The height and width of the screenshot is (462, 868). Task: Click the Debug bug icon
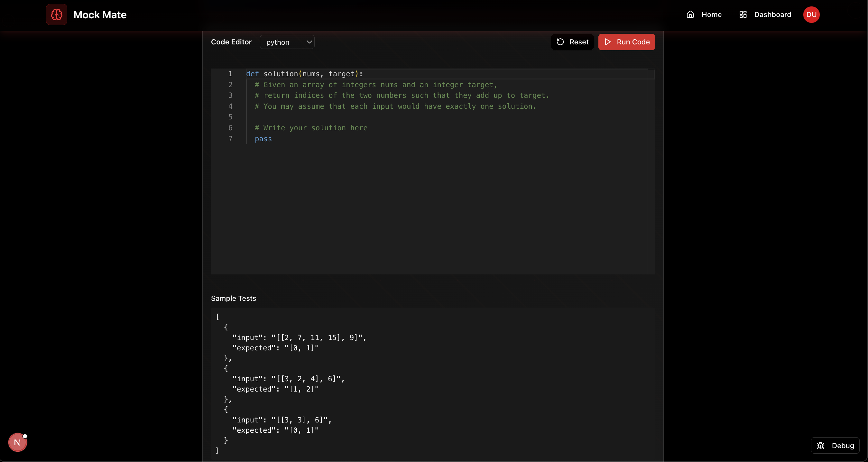820,446
